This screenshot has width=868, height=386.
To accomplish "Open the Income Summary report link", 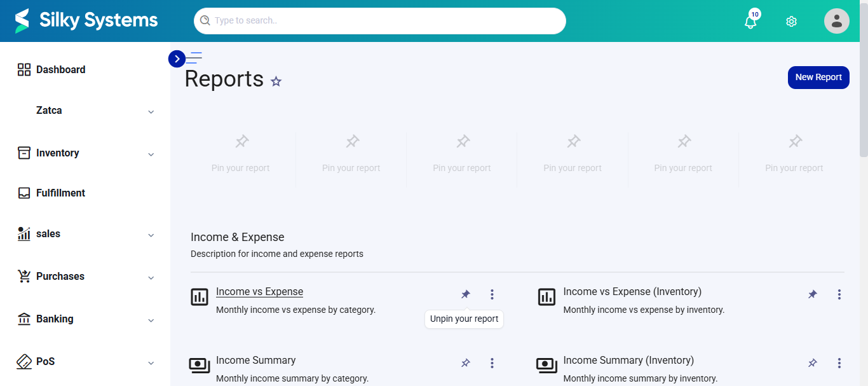I will click(256, 361).
